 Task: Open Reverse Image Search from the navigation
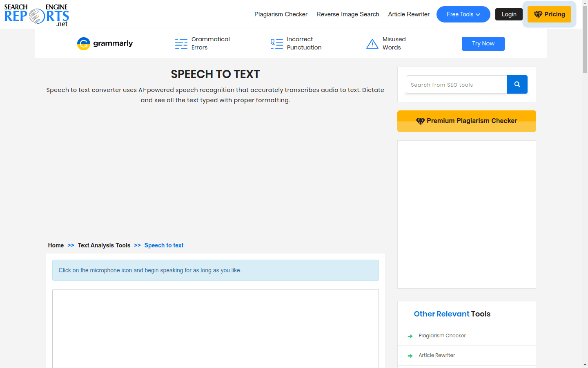coord(347,14)
